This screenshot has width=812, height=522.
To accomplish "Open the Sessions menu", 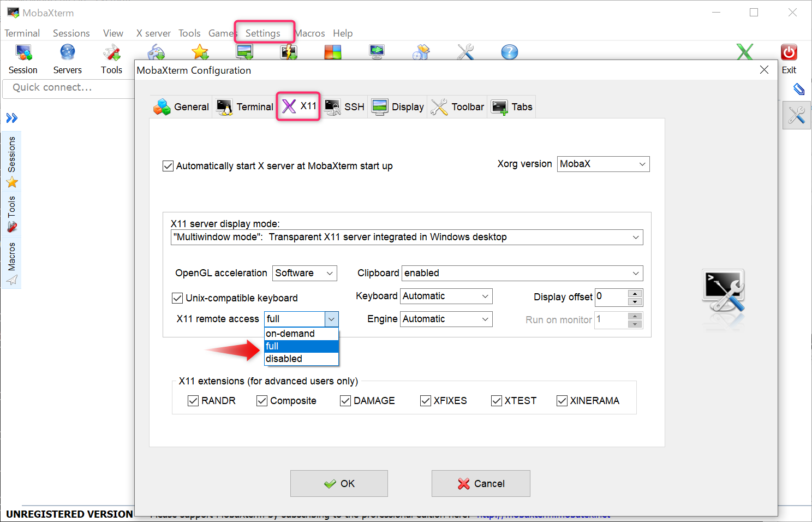I will [x=71, y=33].
